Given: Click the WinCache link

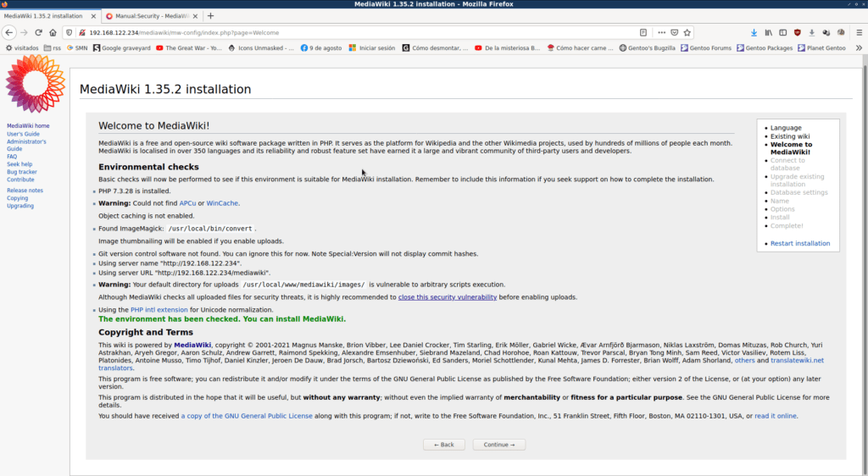Looking at the screenshot, I should (x=222, y=203).
